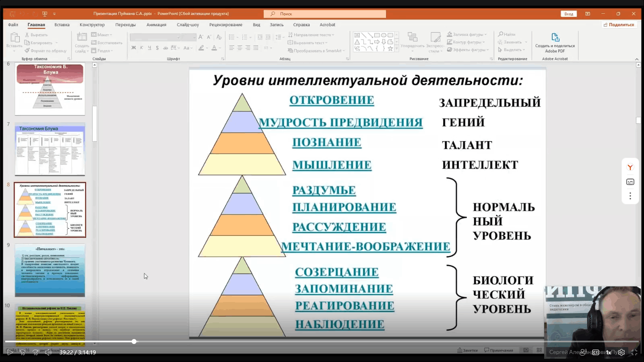Screen dimensions: 644x362
Task: Click the Yandex Y icon in side panel
Action: [x=630, y=167]
